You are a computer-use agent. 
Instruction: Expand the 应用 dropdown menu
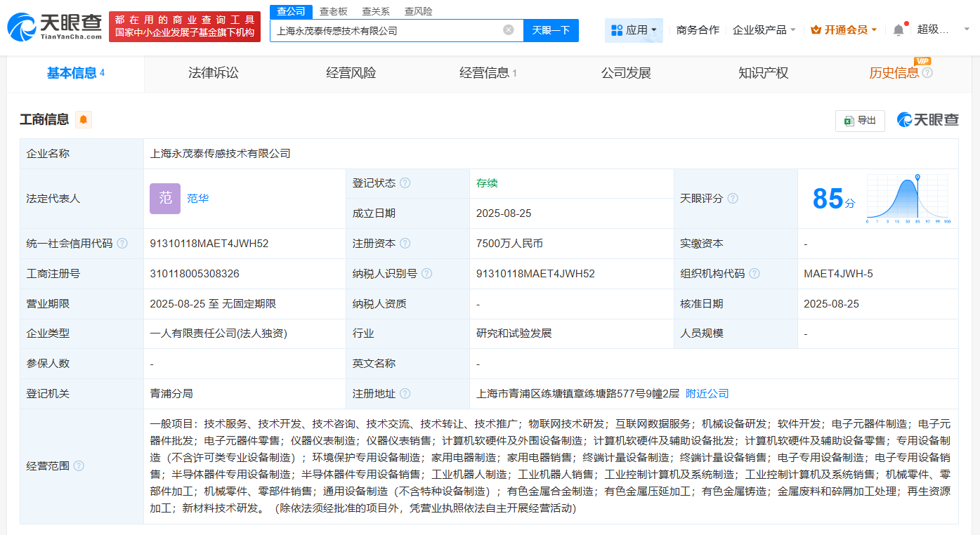tap(634, 30)
